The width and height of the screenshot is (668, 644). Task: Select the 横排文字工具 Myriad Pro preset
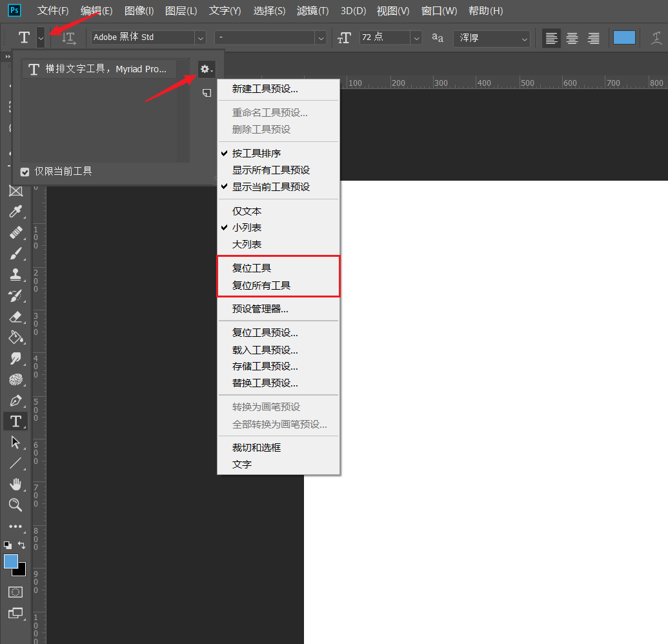click(99, 69)
